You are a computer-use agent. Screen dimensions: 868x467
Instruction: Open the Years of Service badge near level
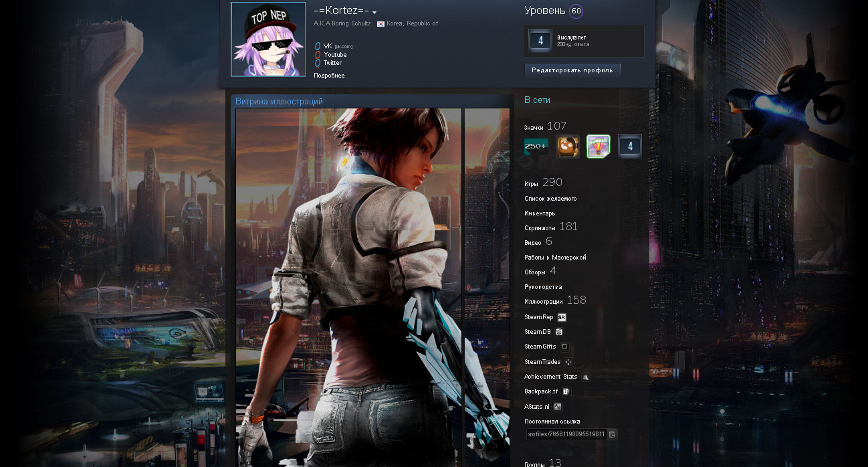point(540,40)
